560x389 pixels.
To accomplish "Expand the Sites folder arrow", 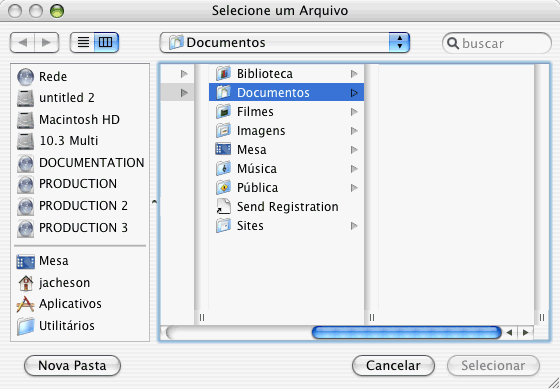I will click(354, 226).
